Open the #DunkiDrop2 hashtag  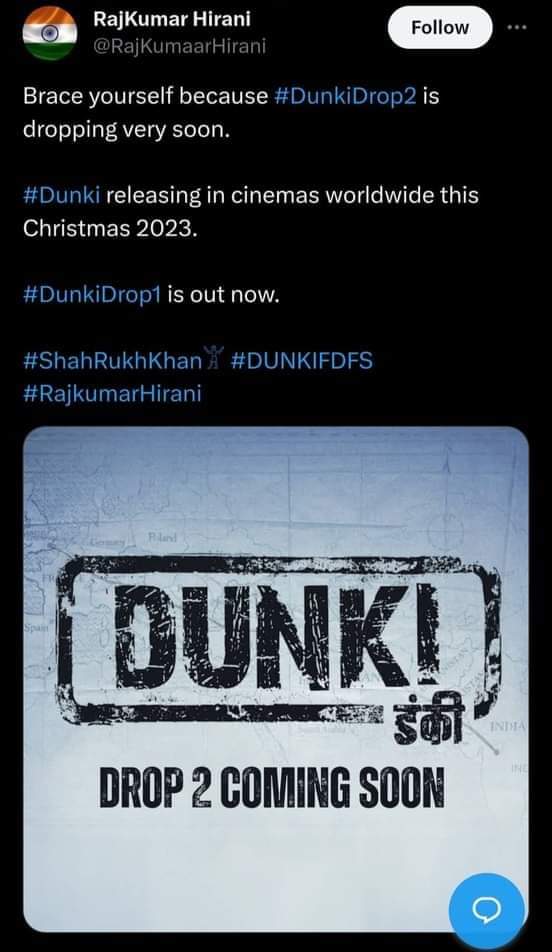(346, 97)
